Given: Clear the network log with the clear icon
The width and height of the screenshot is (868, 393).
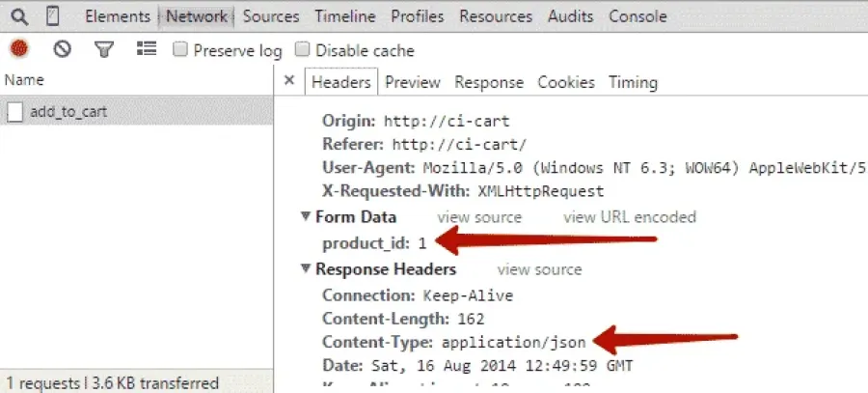Looking at the screenshot, I should click(x=62, y=49).
